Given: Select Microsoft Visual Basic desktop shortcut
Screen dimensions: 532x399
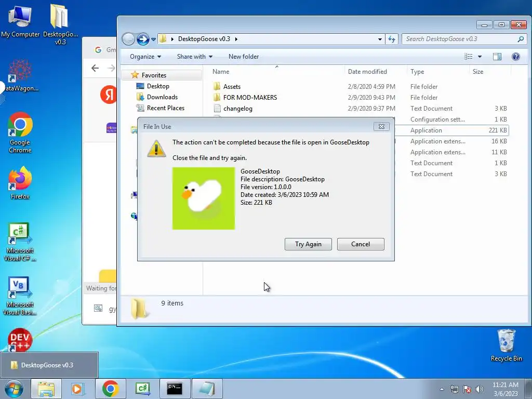Looking at the screenshot, I should [20, 296].
